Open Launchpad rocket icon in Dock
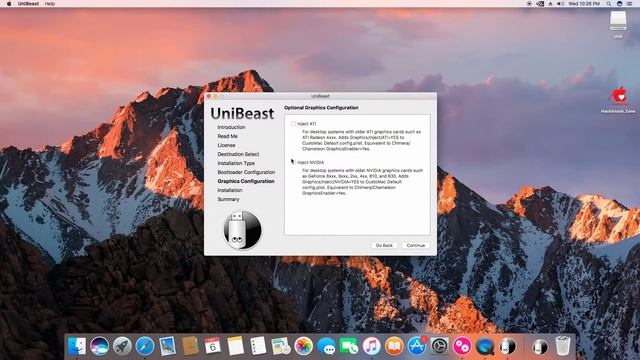 point(122,346)
